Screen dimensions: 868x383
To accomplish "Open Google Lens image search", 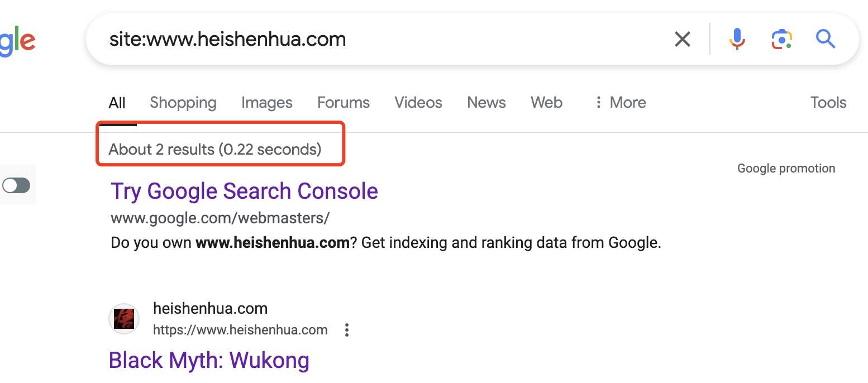I will 782,39.
